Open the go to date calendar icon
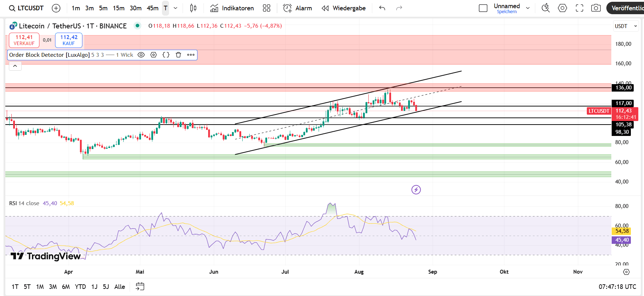 (x=140, y=286)
